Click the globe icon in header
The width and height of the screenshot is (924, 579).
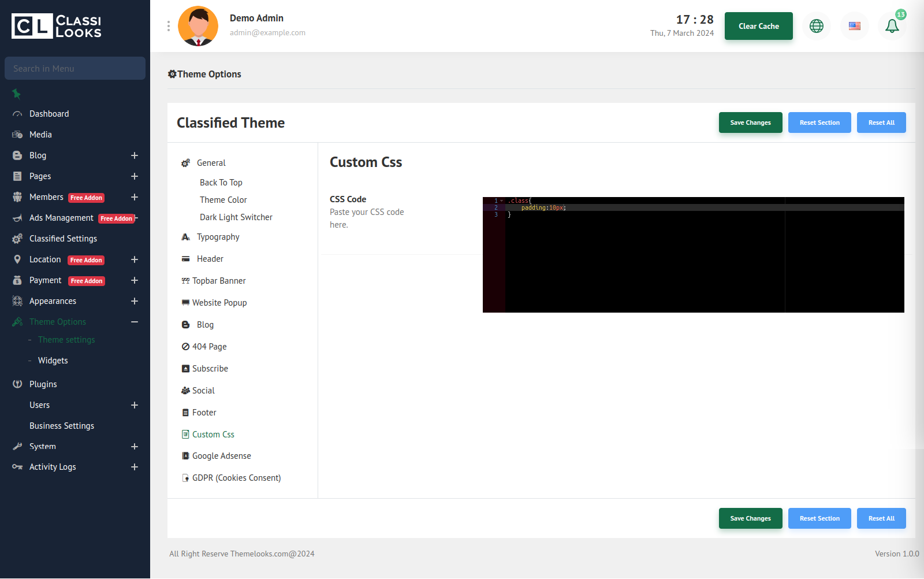(817, 26)
